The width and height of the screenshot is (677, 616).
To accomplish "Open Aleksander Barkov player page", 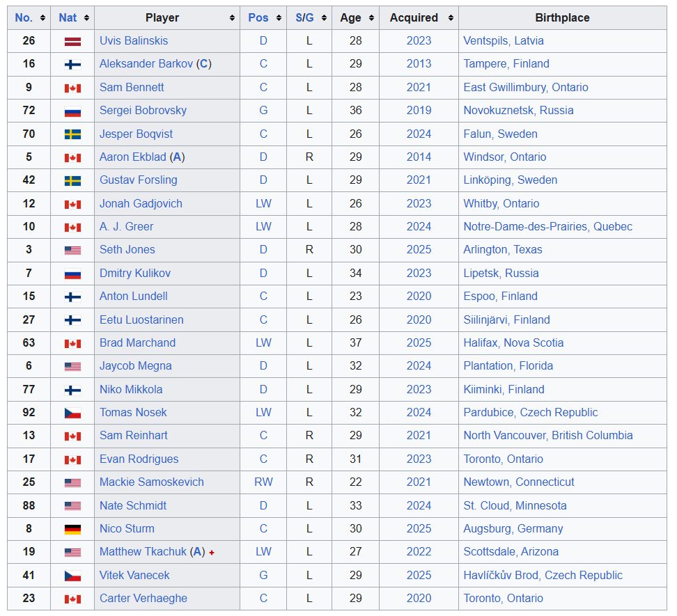I will [146, 64].
